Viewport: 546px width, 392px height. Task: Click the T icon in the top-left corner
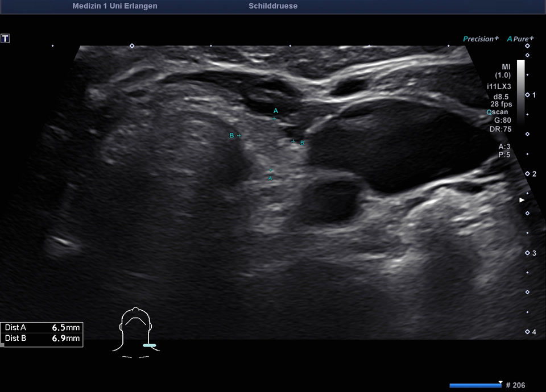coord(5,39)
